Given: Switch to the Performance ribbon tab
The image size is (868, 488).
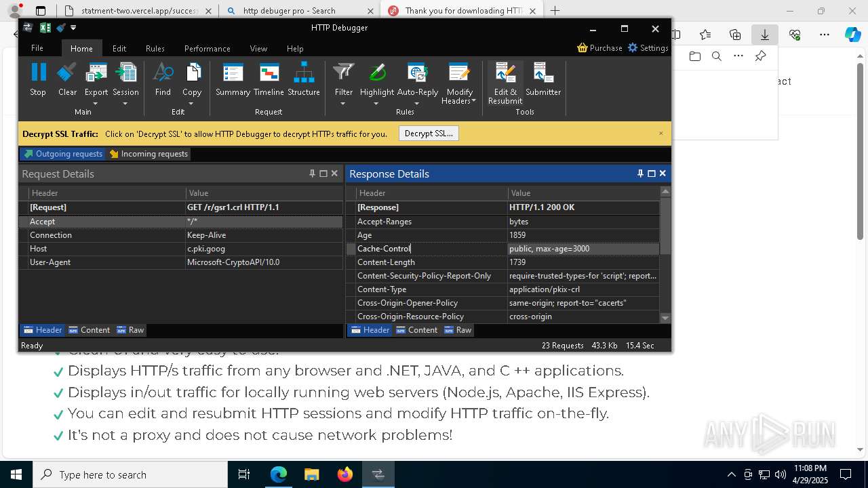Looking at the screenshot, I should tap(208, 48).
